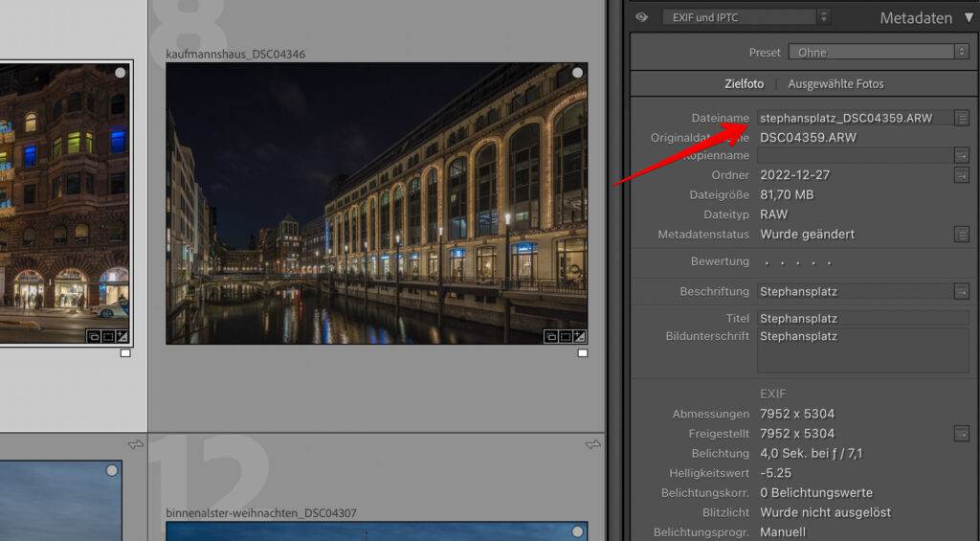The image size is (980, 541).
Task: Click the arrow icon beside Beschriftung field
Action: pyautogui.click(x=962, y=291)
